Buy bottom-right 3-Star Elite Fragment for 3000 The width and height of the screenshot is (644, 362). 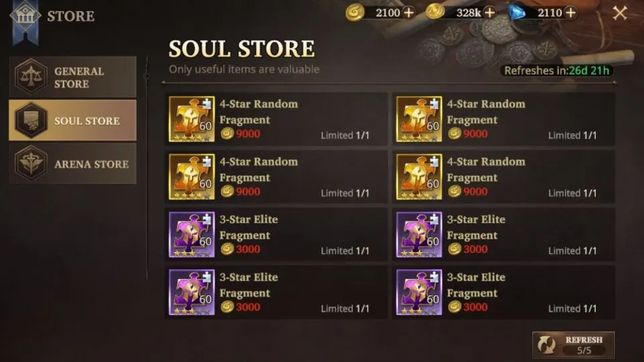coord(504,292)
